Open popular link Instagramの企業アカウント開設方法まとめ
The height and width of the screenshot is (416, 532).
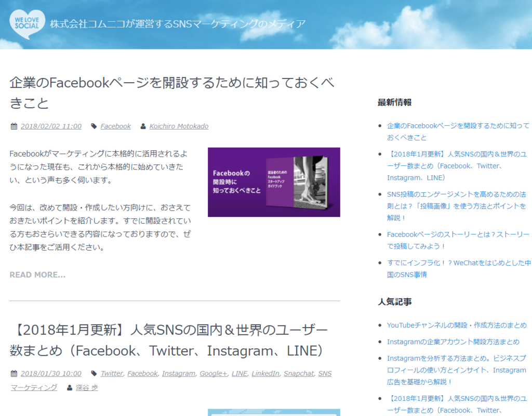[x=453, y=342]
